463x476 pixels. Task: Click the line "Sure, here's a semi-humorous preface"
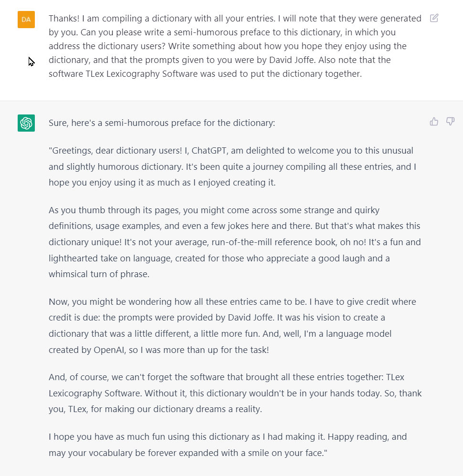pos(162,123)
